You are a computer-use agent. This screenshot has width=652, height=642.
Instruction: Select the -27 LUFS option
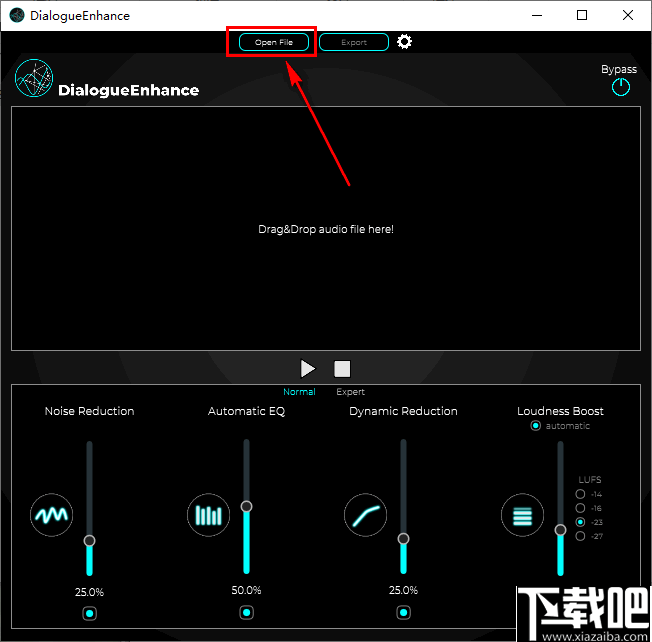[580, 536]
